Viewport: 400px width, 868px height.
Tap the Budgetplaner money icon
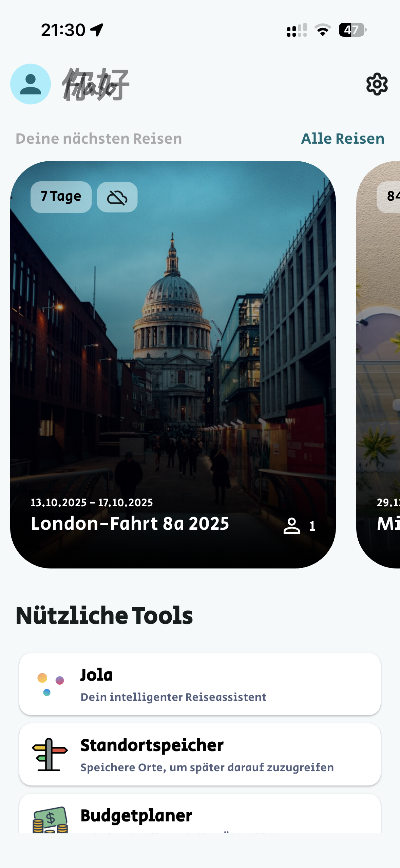(x=50, y=820)
